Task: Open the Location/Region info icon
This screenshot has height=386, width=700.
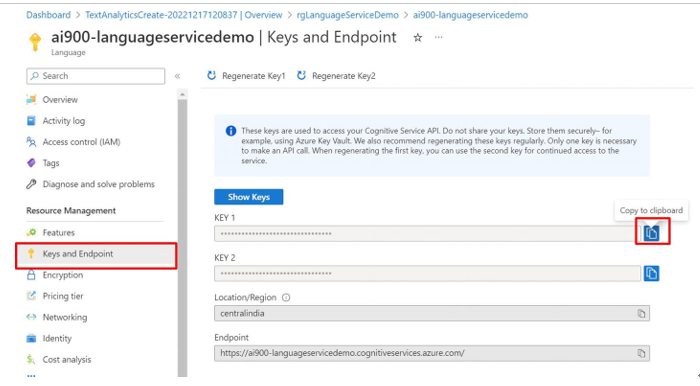Action: (x=286, y=297)
